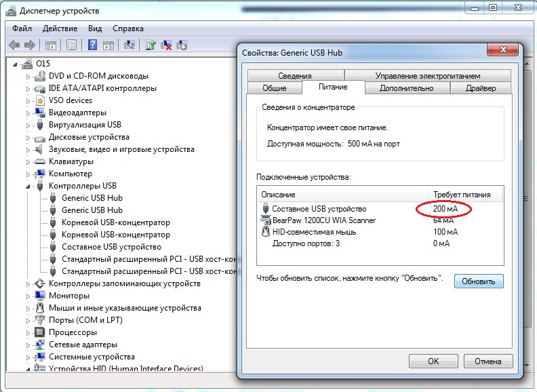Click the Требует питания column header

point(466,195)
